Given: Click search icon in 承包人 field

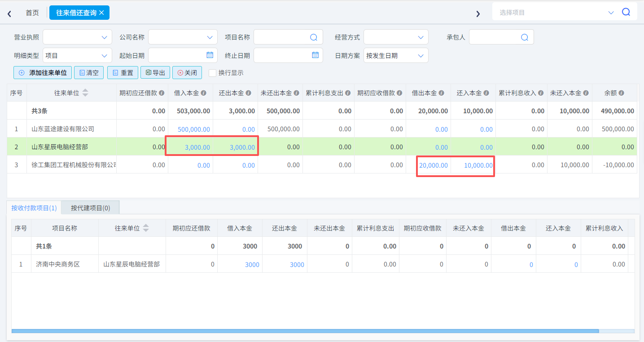Looking at the screenshot, I should (524, 37).
